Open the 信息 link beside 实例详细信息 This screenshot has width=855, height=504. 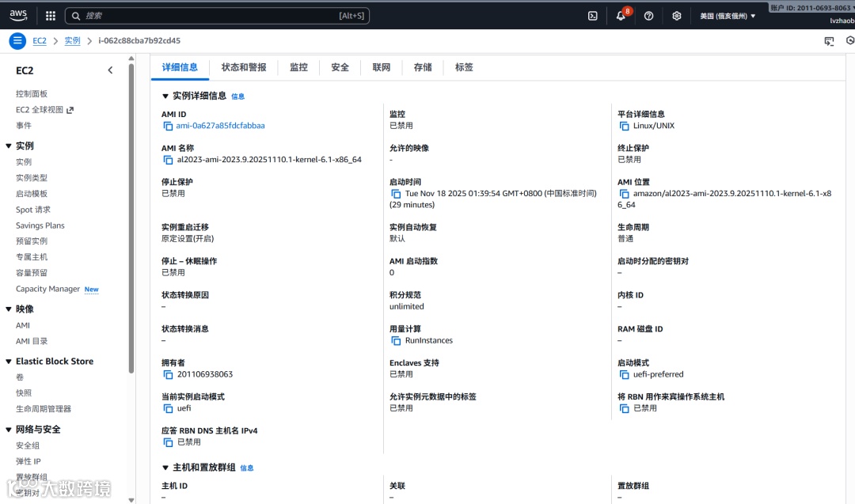[x=237, y=97]
